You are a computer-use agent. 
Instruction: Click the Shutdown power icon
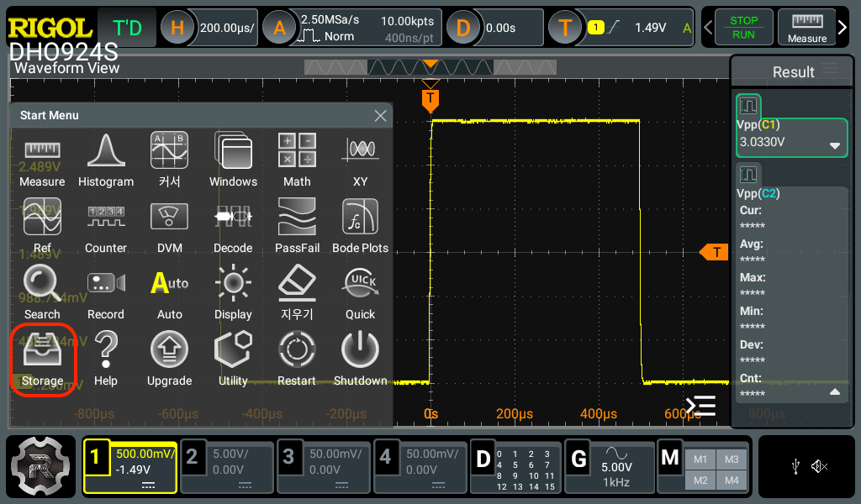[x=360, y=359]
